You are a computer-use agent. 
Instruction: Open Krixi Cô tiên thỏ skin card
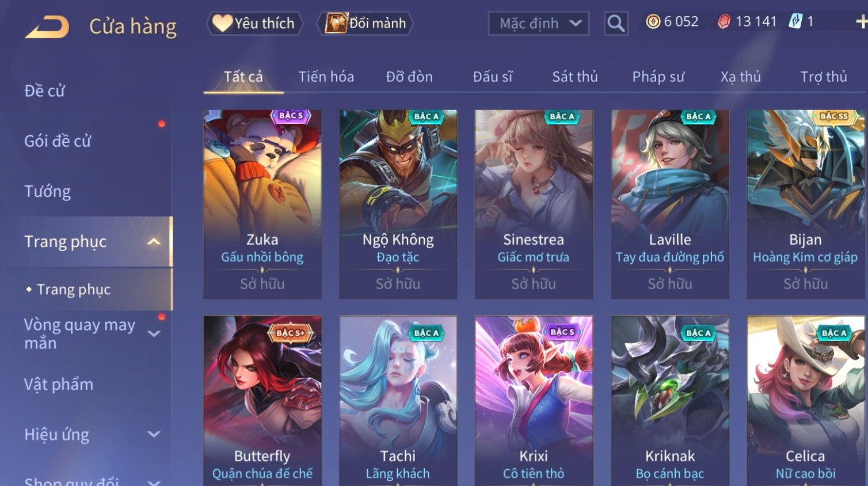click(534, 401)
